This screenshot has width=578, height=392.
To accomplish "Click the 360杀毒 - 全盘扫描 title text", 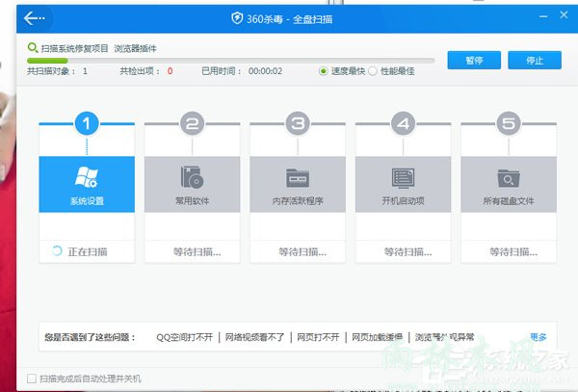I will click(289, 19).
